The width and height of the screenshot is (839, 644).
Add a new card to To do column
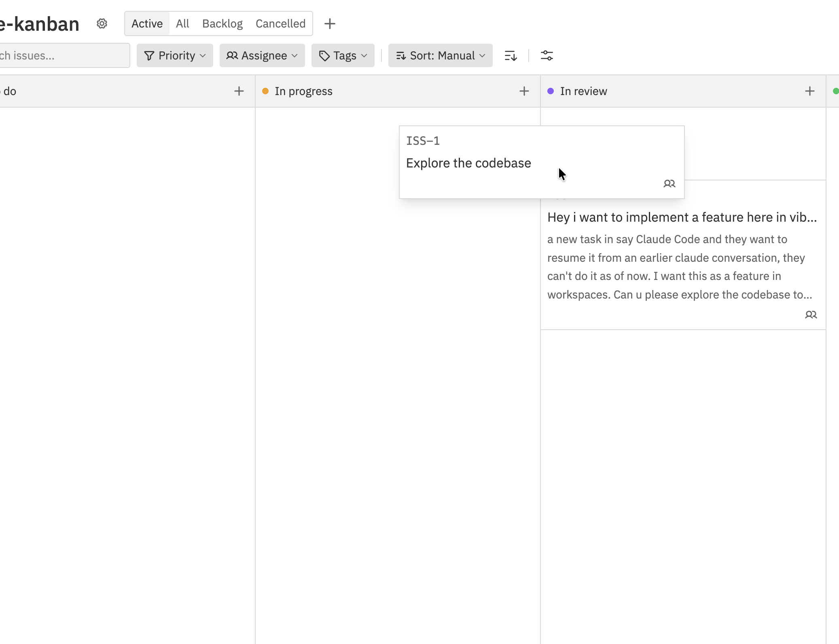coord(239,91)
